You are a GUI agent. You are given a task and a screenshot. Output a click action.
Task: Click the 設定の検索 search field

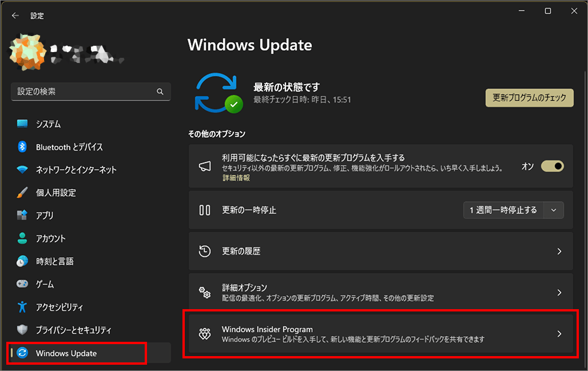click(91, 92)
